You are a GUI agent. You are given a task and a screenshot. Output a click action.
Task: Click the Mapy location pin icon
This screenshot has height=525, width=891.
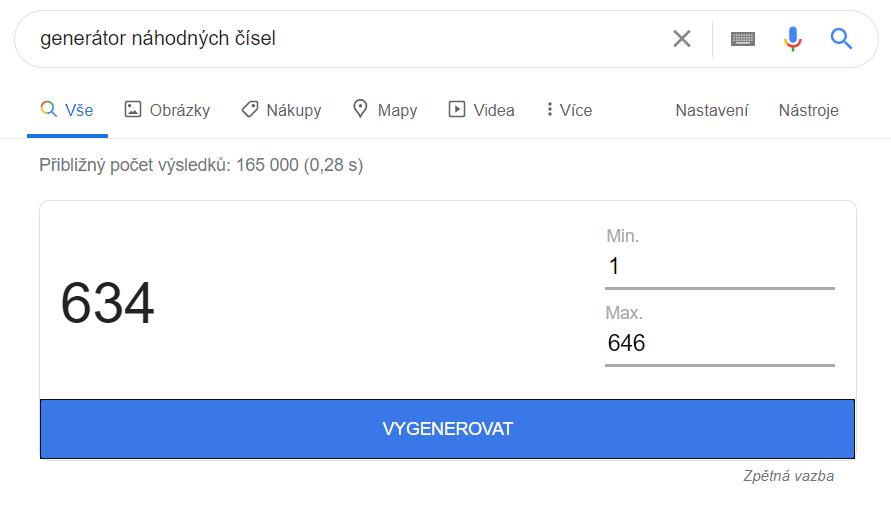tap(361, 109)
